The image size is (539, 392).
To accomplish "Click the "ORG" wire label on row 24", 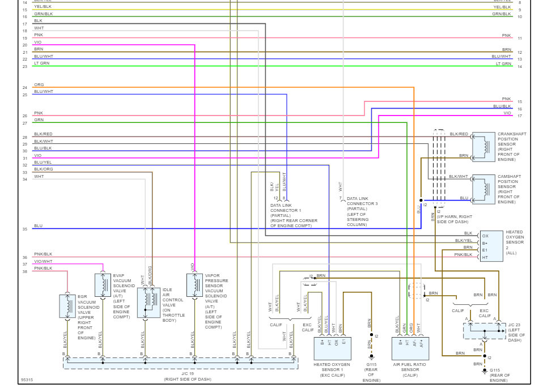I will tap(39, 84).
